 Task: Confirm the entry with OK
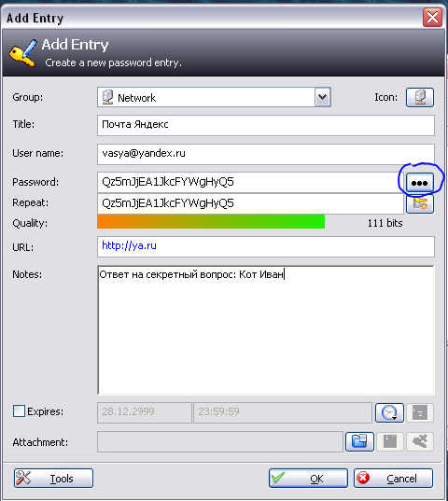point(308,478)
